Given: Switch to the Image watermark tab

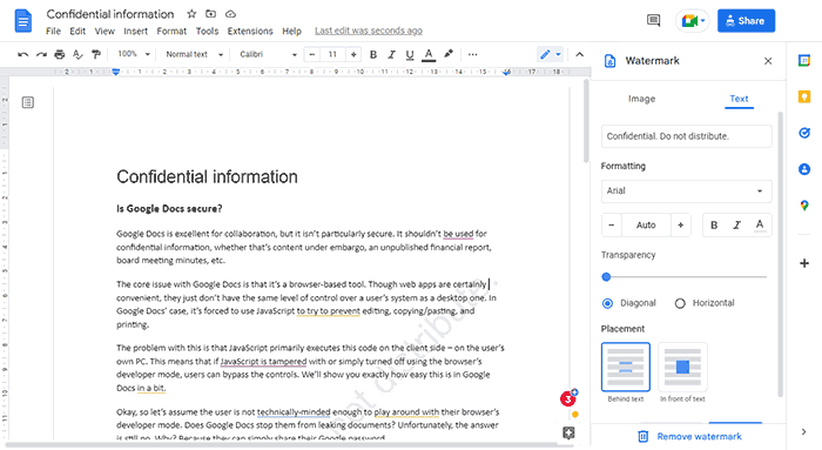Looking at the screenshot, I should pos(642,99).
